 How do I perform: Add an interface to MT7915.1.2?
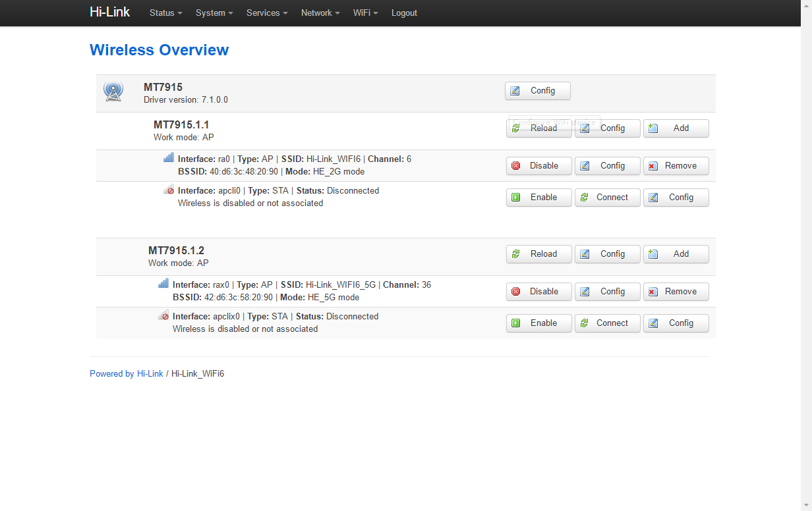tap(676, 254)
